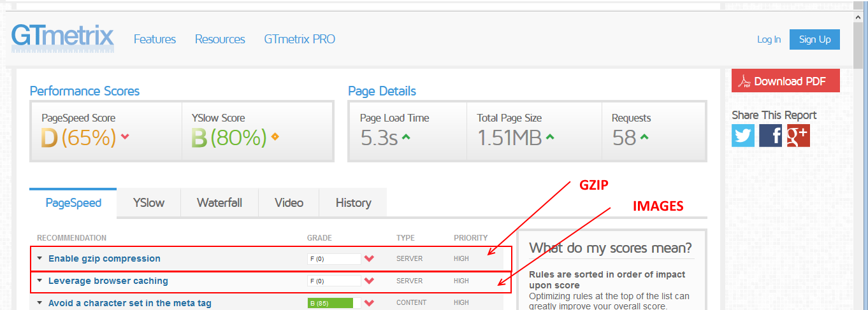
Task: Expand Leverage browser caching triangle
Action: point(40,281)
